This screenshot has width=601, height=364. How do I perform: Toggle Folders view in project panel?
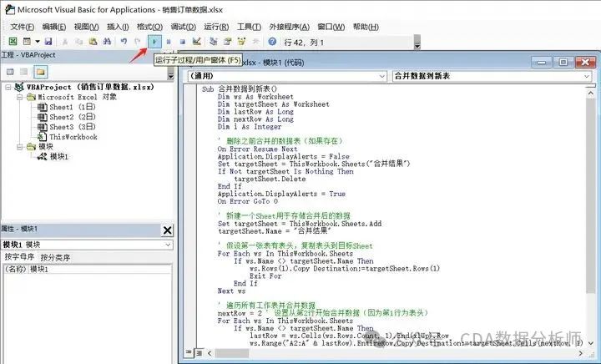40,72
